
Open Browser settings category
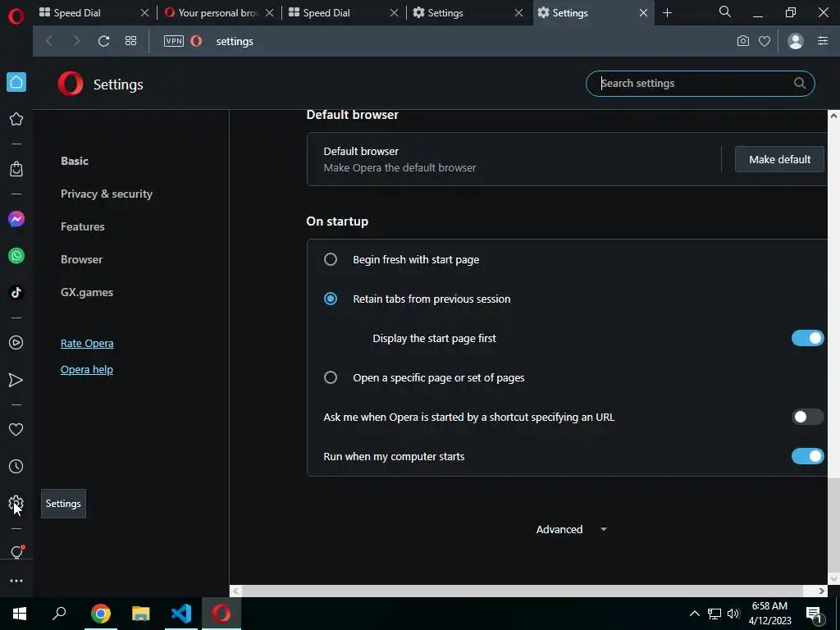coord(81,259)
